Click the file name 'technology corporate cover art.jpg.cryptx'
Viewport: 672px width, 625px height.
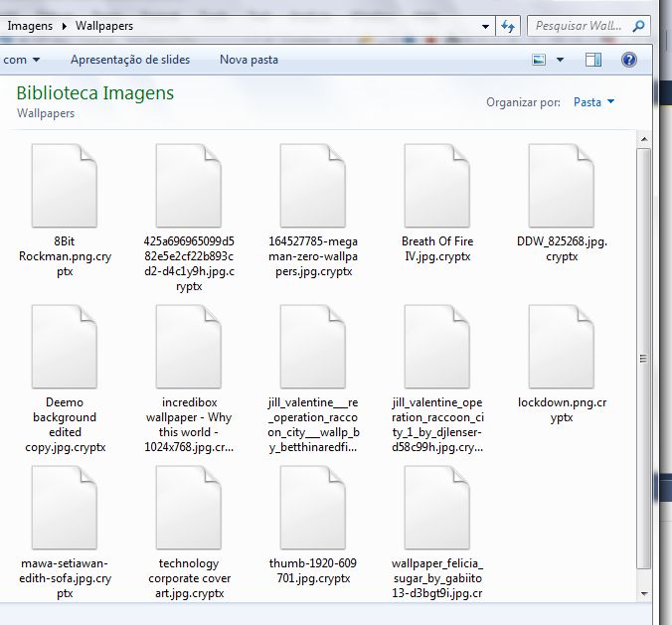[189, 578]
